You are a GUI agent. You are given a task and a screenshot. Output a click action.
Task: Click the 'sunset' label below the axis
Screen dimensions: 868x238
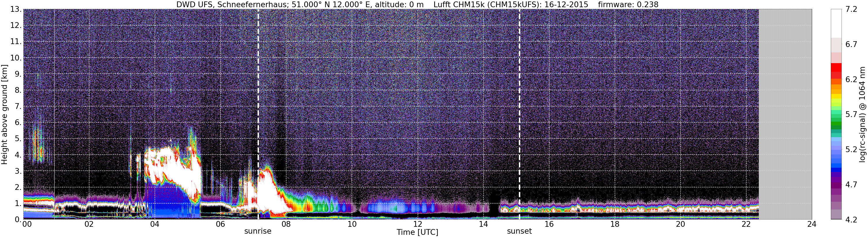point(519,231)
